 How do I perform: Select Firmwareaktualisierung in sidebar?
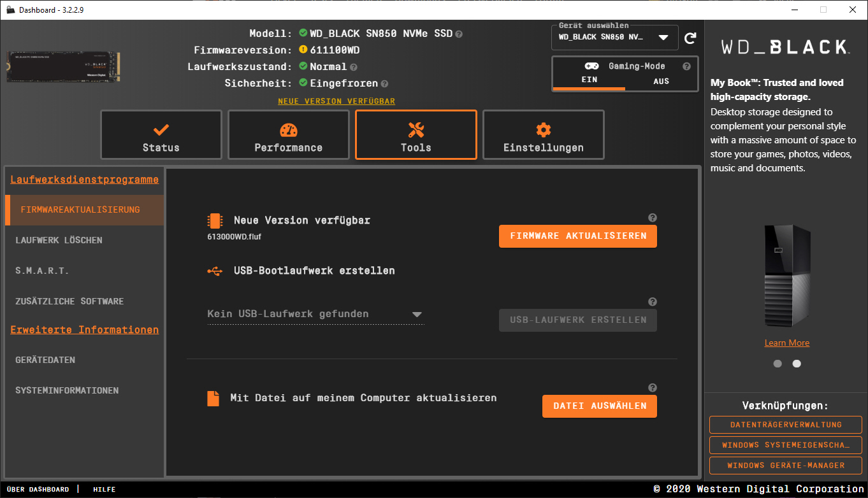point(84,210)
